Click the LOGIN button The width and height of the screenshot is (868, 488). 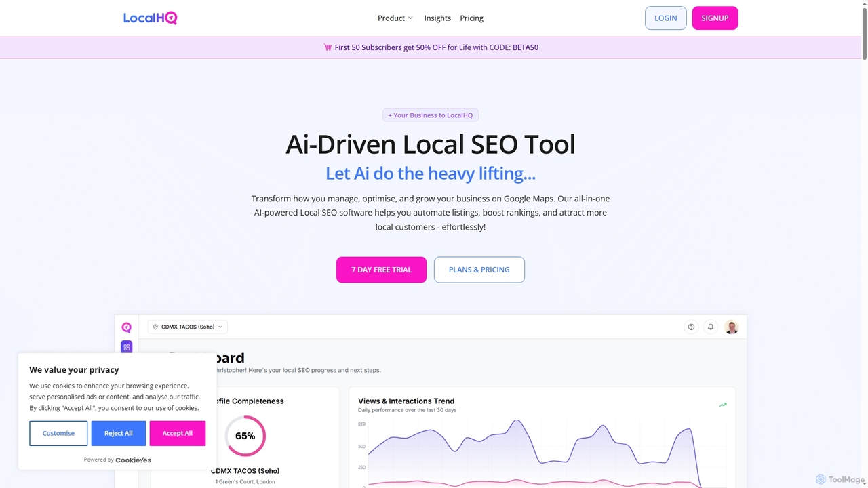pyautogui.click(x=665, y=18)
